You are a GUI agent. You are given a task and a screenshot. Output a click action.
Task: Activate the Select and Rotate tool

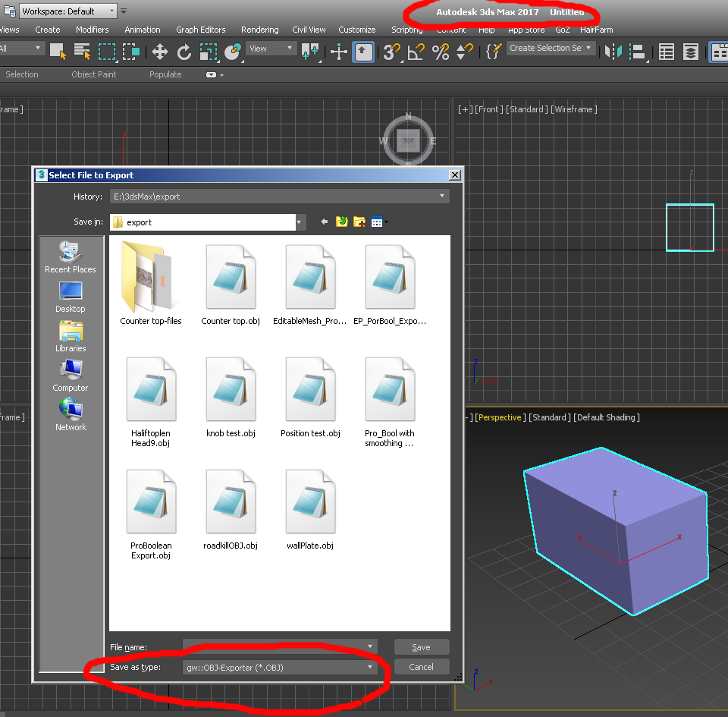[x=186, y=52]
